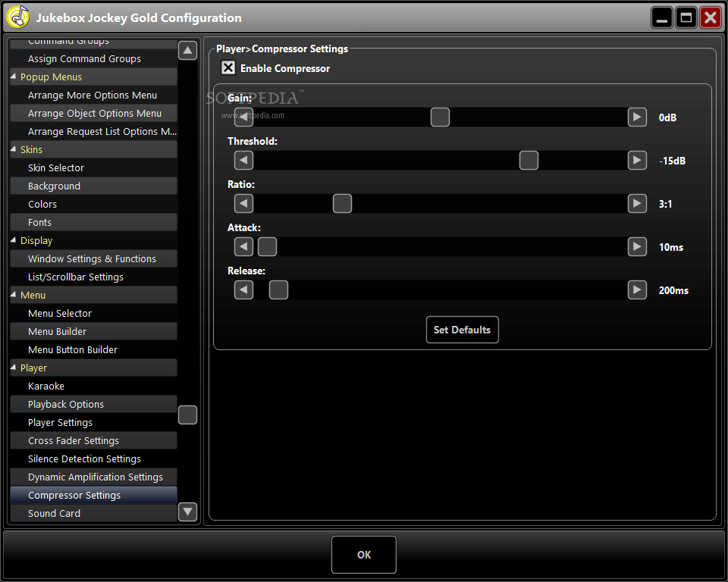Click the Ratio decrease arrow
This screenshot has height=582, width=728.
point(243,203)
